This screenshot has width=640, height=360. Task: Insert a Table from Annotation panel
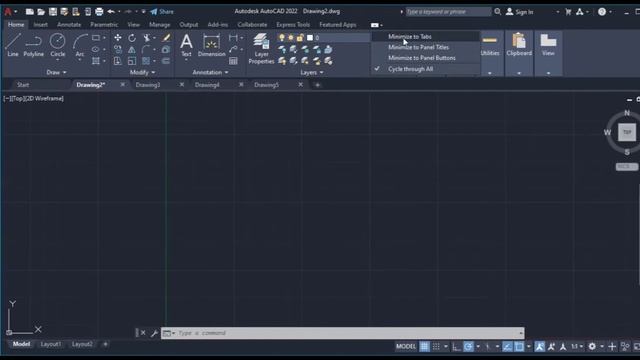(233, 61)
